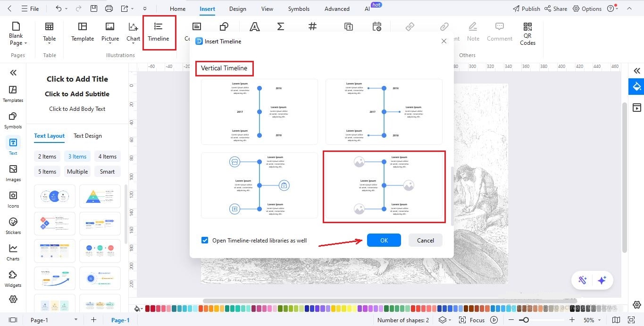Click the play presentation icon in status bar

tap(494, 320)
